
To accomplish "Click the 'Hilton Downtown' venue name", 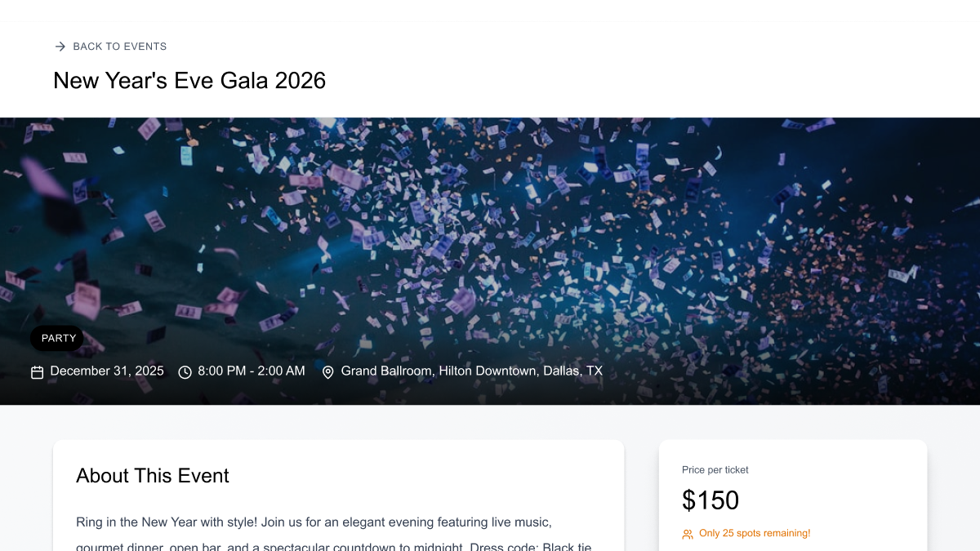I will (x=488, y=371).
